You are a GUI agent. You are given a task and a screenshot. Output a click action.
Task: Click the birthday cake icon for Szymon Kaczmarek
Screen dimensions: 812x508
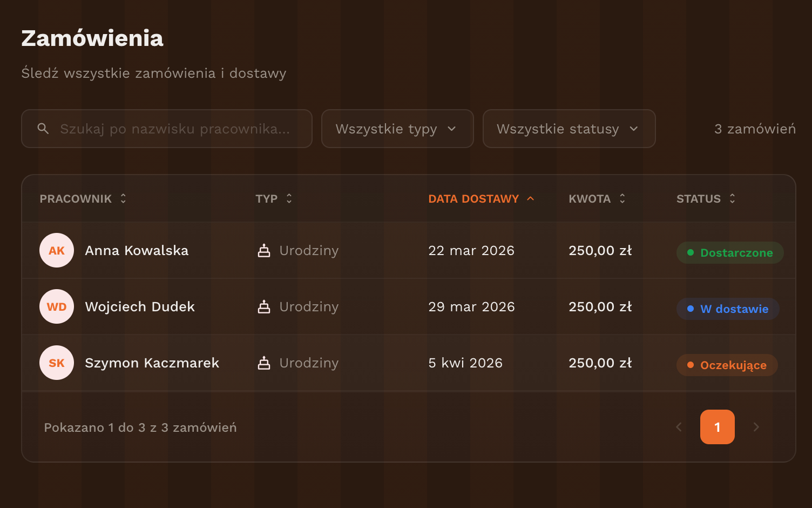(x=264, y=363)
